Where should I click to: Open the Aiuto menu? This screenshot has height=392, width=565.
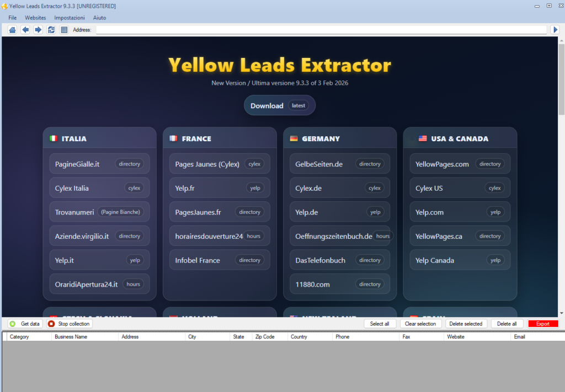pyautogui.click(x=99, y=18)
